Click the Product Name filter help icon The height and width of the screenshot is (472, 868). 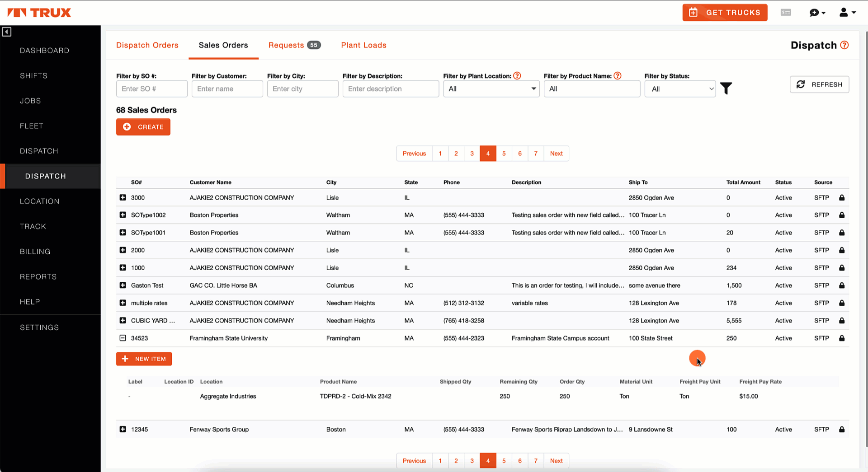click(x=618, y=76)
